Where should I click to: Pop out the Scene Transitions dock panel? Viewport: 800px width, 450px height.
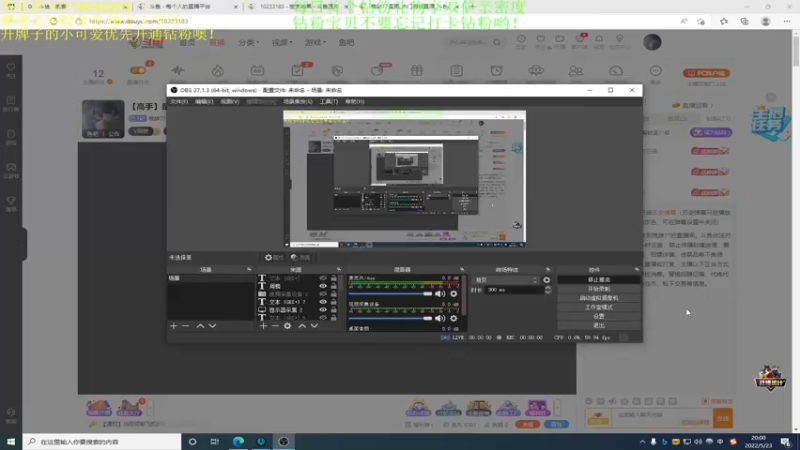(x=548, y=269)
